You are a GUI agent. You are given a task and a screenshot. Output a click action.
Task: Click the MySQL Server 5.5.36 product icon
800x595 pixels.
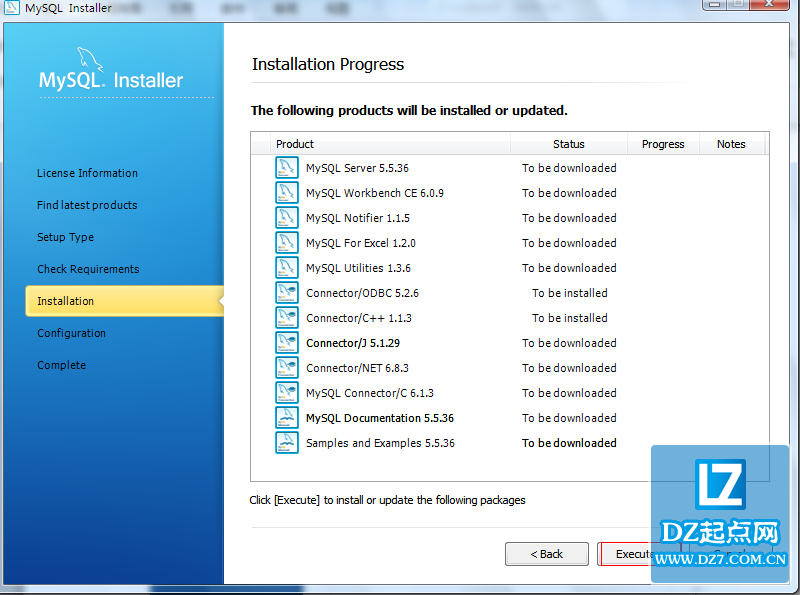tap(287, 168)
